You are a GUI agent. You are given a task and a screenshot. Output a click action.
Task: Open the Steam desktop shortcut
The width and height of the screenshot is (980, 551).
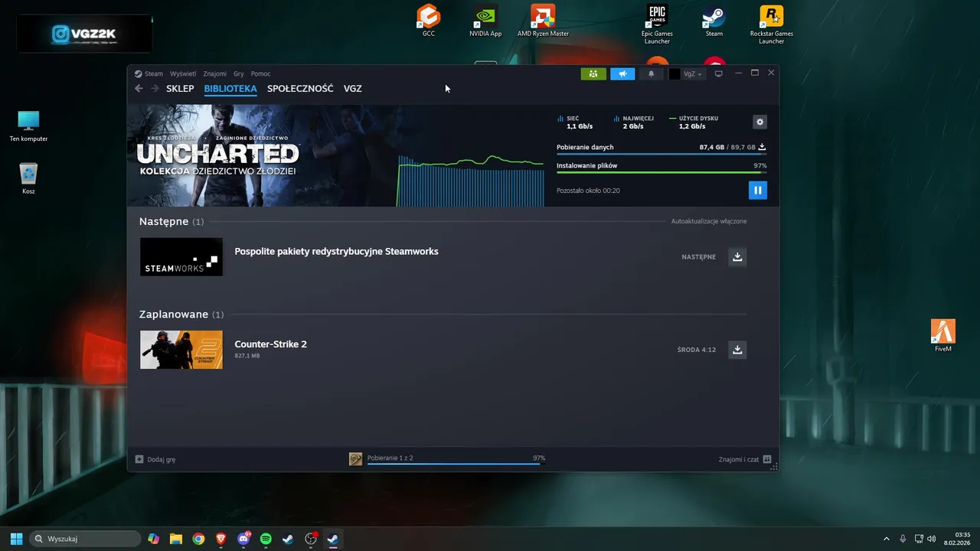714,21
